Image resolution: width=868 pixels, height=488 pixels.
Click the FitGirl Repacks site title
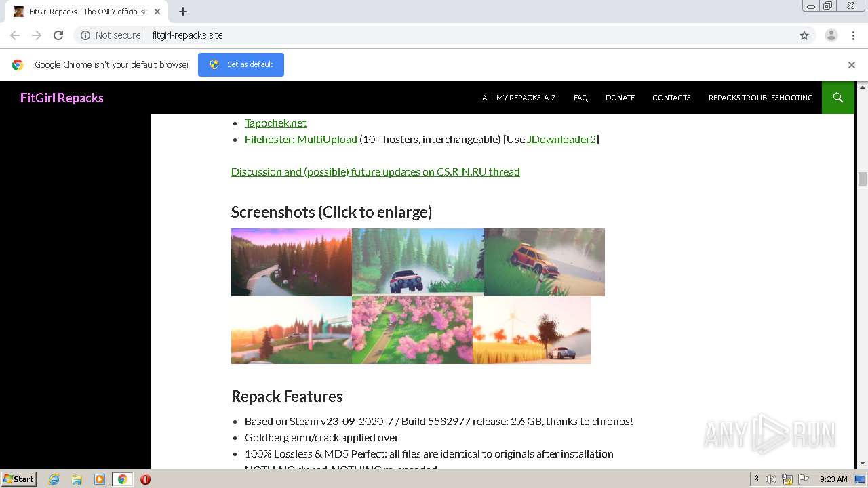point(62,98)
